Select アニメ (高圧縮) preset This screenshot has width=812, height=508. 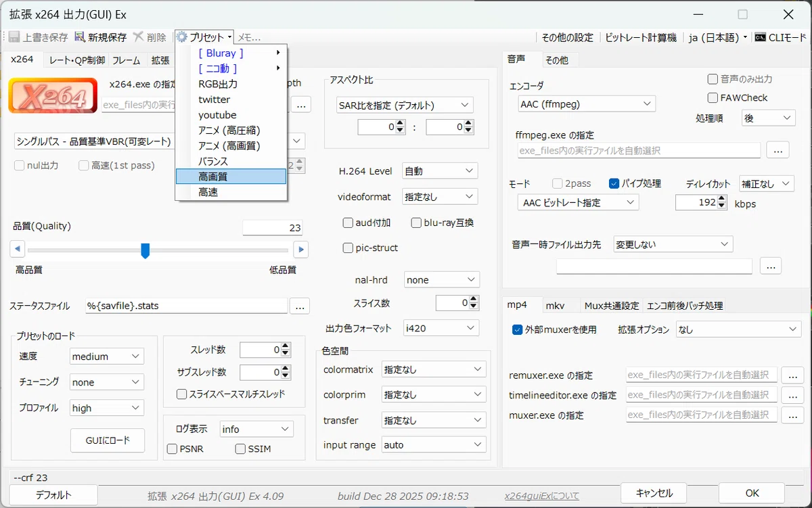[231, 130]
